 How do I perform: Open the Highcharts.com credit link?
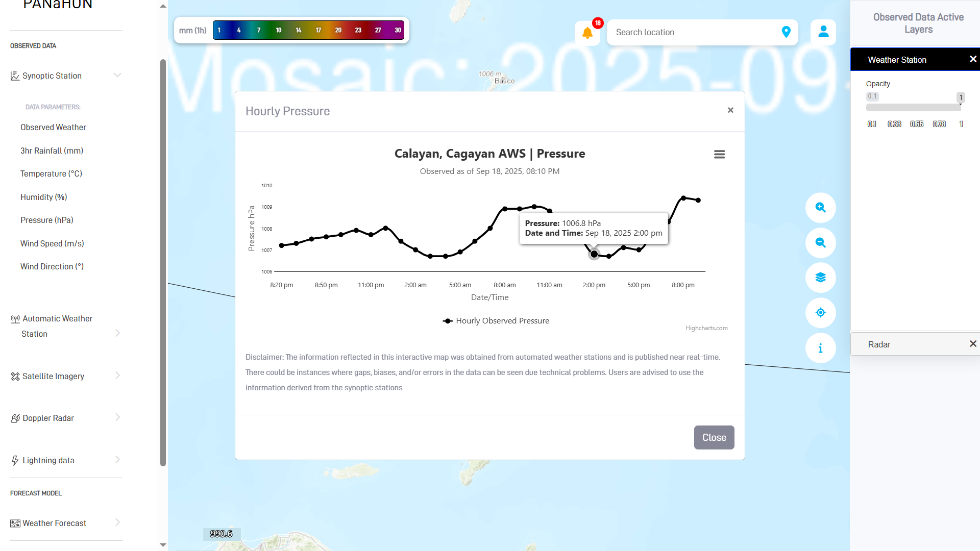coord(706,328)
